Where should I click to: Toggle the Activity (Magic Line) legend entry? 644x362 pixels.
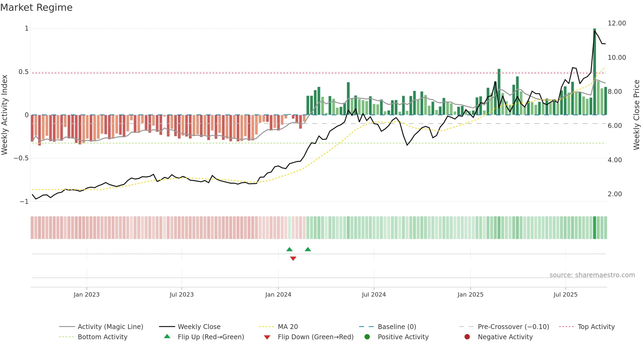tap(101, 327)
